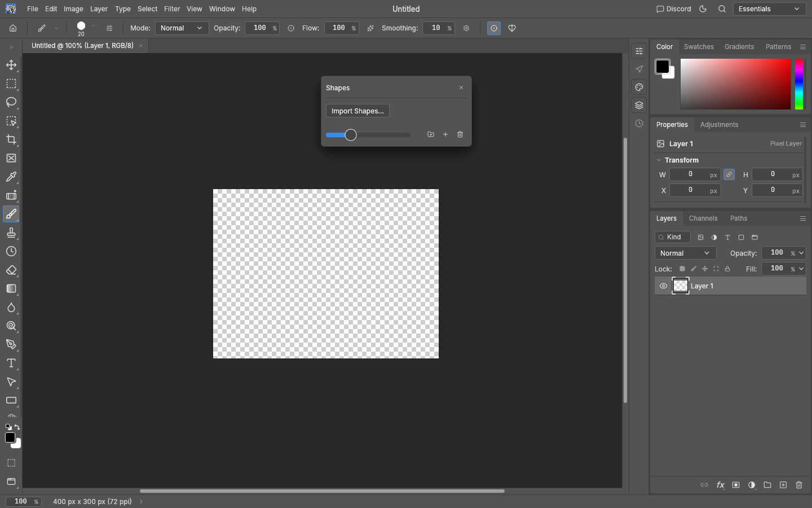812x508 pixels.
Task: Select the Blur droplet tool
Action: coord(11,307)
